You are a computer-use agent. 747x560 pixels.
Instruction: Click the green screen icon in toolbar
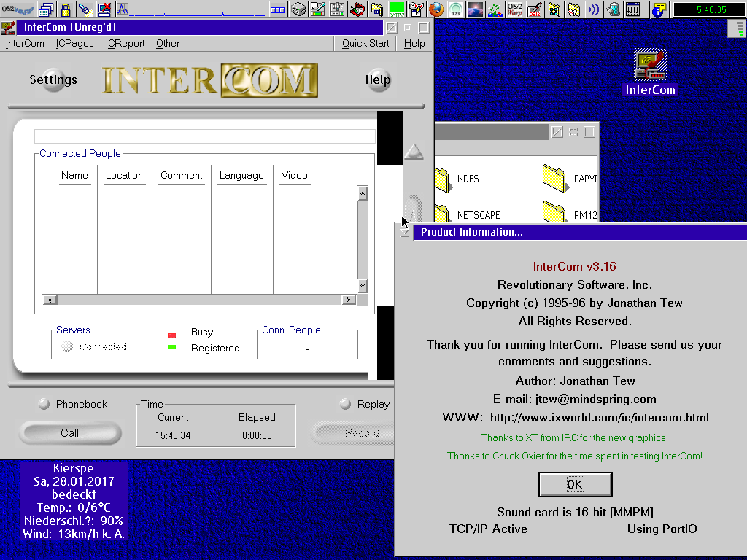click(396, 9)
